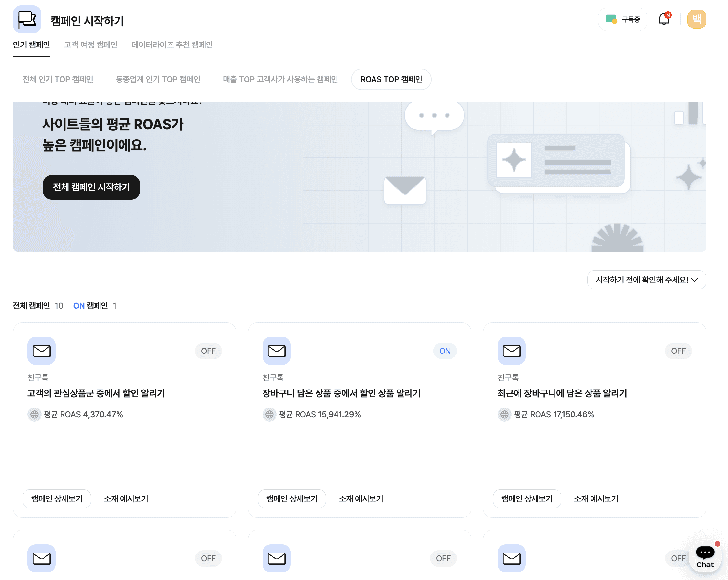This screenshot has height=580, width=728.
Task: Open 캠페인 상세보기 for the cart discount campaign
Action: pos(292,498)
